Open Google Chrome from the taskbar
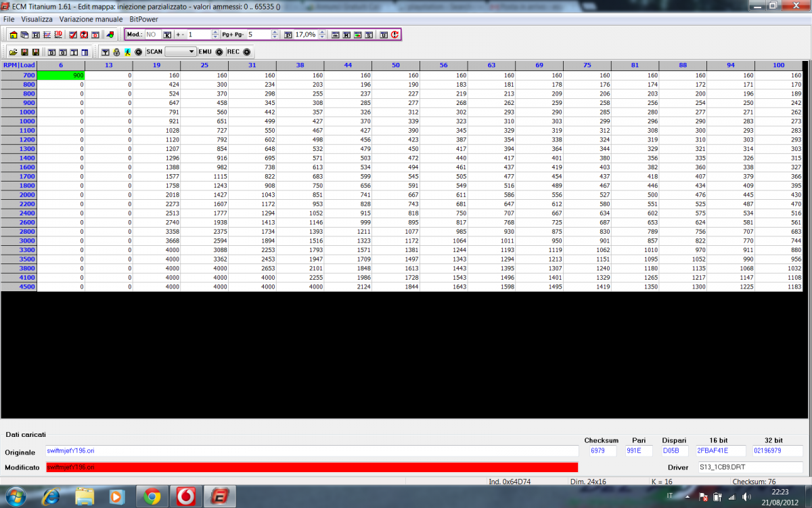The height and width of the screenshot is (508, 812). point(152,496)
